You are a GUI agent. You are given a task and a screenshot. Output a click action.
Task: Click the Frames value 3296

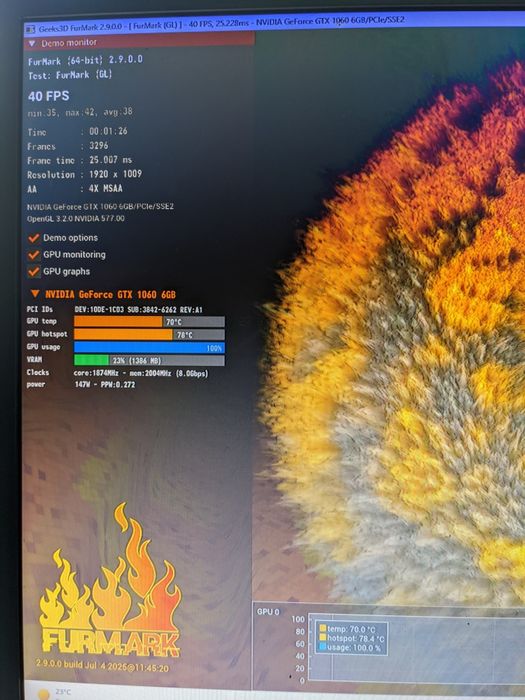coord(99,146)
